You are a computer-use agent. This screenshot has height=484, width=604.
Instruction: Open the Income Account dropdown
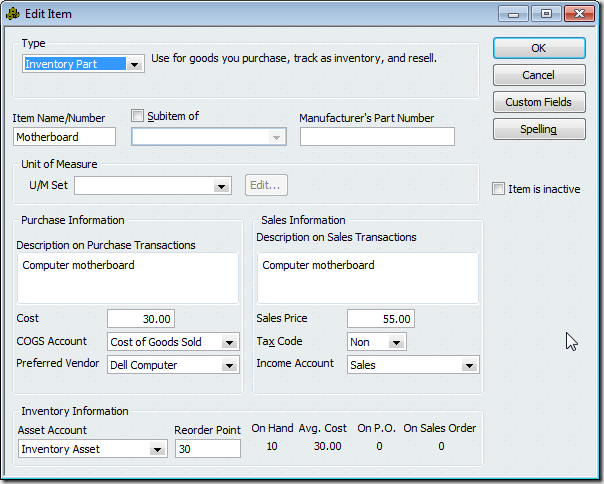coord(470,365)
